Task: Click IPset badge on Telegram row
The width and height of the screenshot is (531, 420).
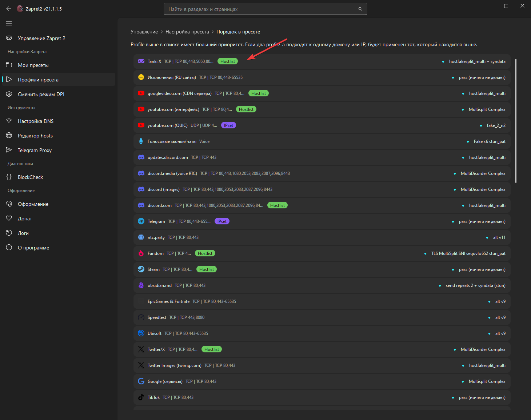Action: pyautogui.click(x=222, y=221)
